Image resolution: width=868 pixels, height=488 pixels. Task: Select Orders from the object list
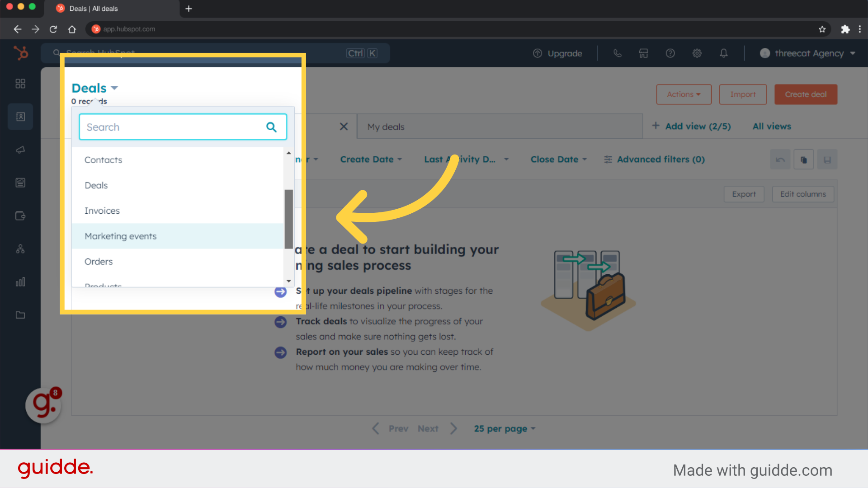(x=177, y=261)
